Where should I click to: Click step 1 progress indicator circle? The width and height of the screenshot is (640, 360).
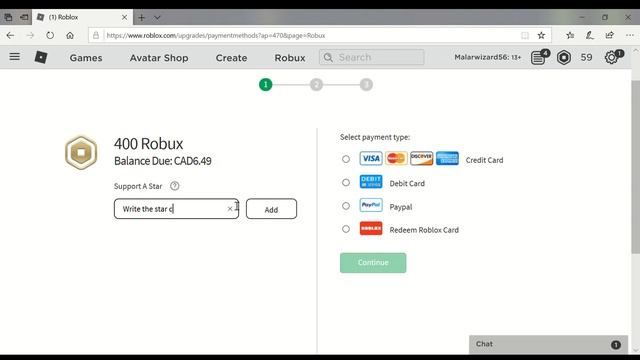(266, 84)
